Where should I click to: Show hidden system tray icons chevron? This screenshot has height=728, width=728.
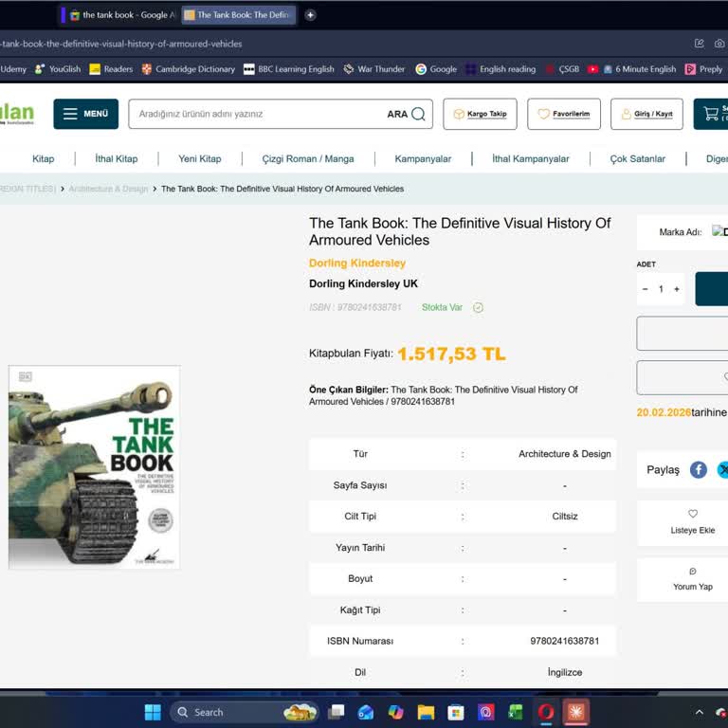click(700, 712)
